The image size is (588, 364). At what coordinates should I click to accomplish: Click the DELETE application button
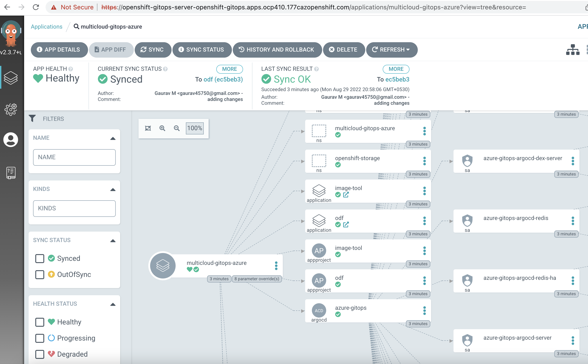(x=344, y=50)
